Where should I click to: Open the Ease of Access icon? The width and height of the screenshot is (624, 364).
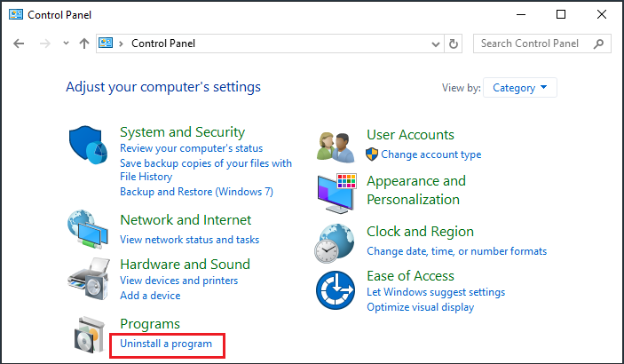point(336,290)
